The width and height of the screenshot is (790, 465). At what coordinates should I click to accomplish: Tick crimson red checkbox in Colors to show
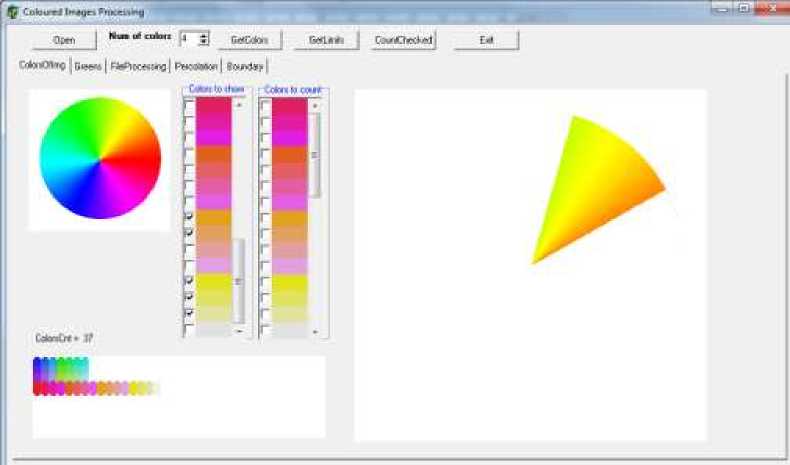(189, 107)
